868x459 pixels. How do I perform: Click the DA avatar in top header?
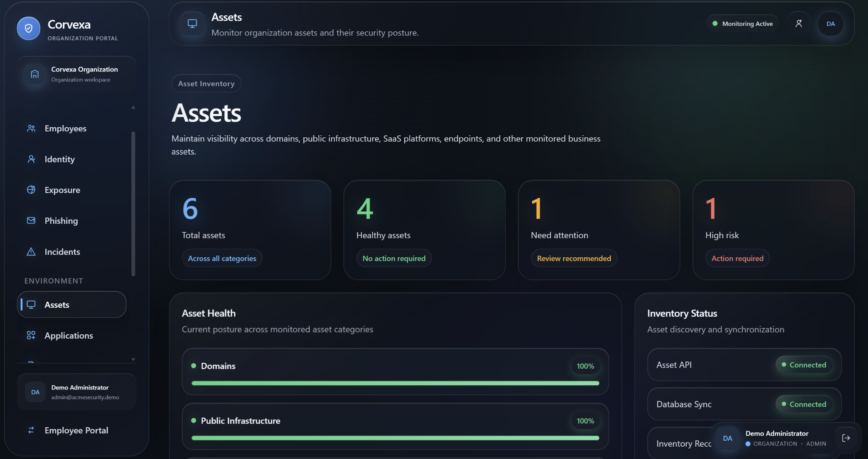point(831,24)
